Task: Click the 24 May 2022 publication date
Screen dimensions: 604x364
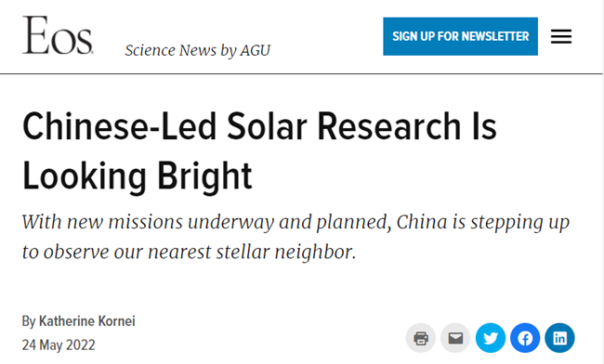Action: [x=59, y=345]
